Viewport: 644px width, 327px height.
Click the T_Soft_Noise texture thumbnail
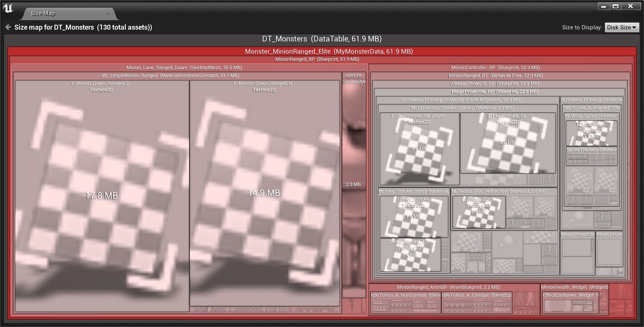[x=592, y=133]
